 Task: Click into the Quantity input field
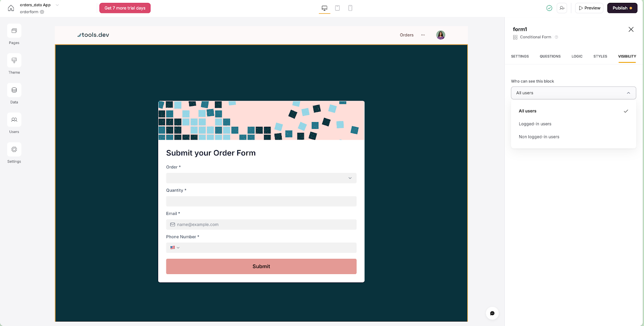(261, 201)
